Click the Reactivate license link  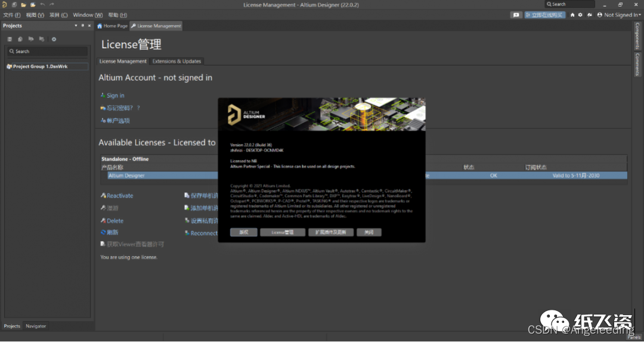pyautogui.click(x=119, y=196)
